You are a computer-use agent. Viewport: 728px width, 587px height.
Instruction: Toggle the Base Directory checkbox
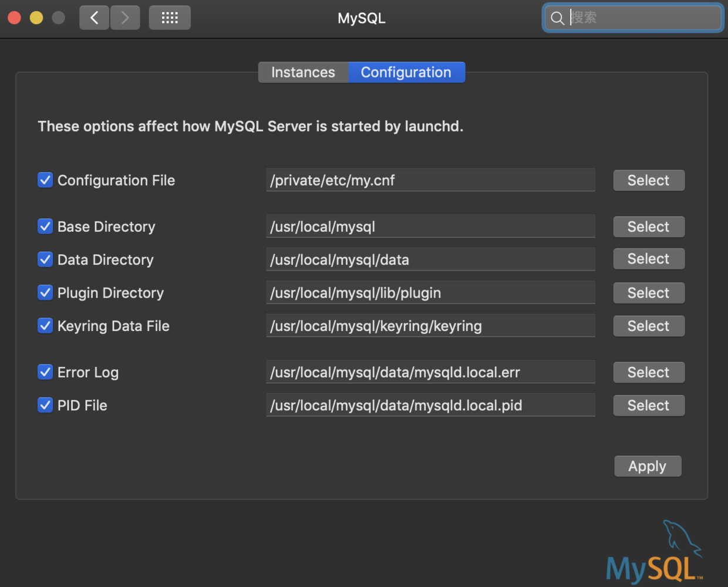coord(45,227)
